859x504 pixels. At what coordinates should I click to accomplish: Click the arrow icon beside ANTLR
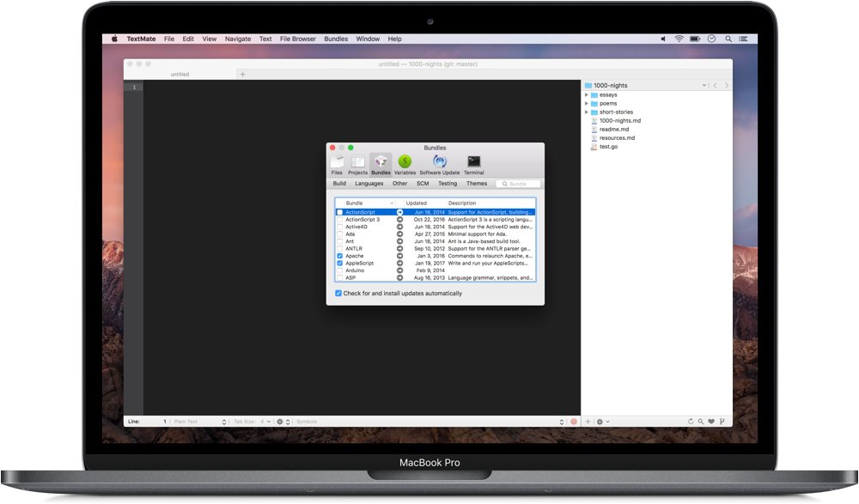tap(400, 249)
